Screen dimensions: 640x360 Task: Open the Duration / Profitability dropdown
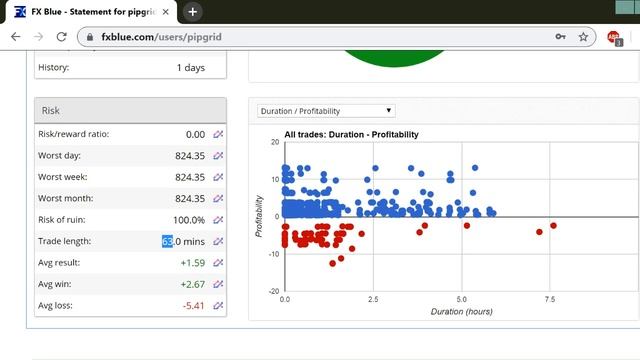coord(326,111)
